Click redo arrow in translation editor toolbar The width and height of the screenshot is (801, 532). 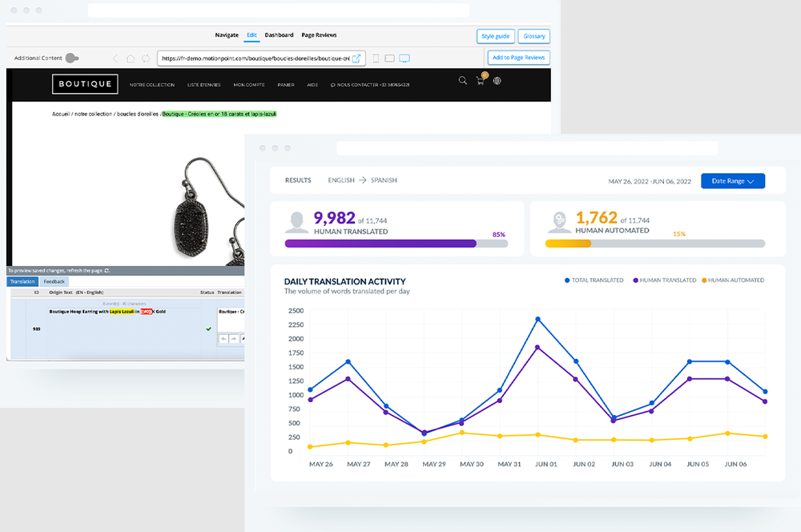[233, 338]
